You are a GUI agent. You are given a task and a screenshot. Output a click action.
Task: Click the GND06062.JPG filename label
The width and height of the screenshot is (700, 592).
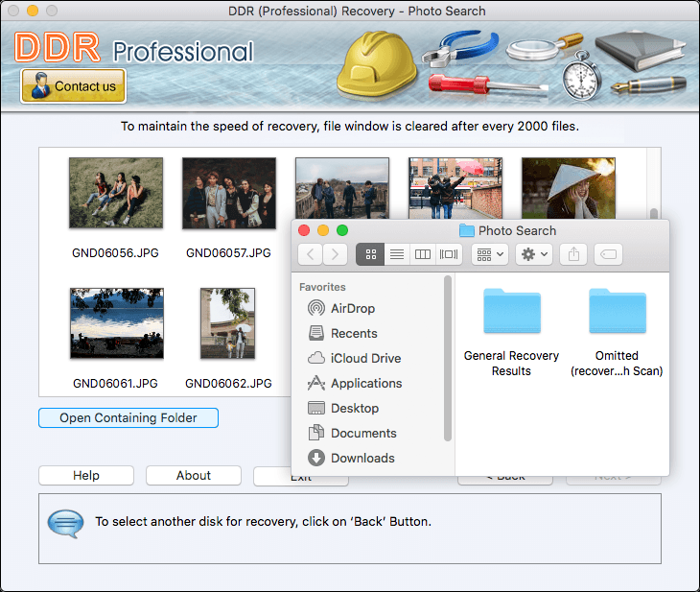pos(228,384)
